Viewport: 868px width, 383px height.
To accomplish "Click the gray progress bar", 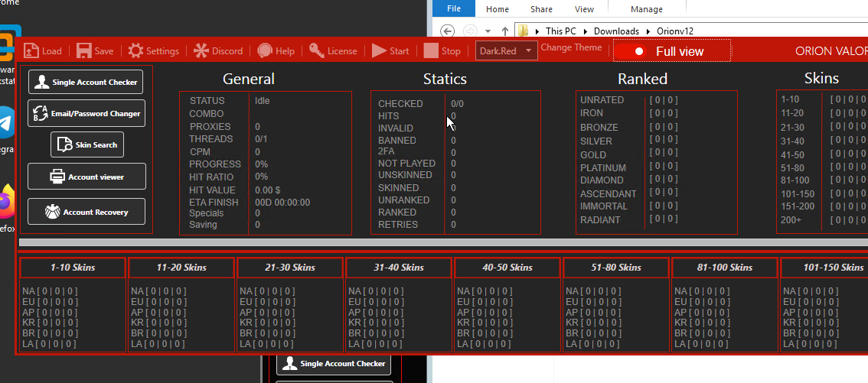I will (x=443, y=242).
